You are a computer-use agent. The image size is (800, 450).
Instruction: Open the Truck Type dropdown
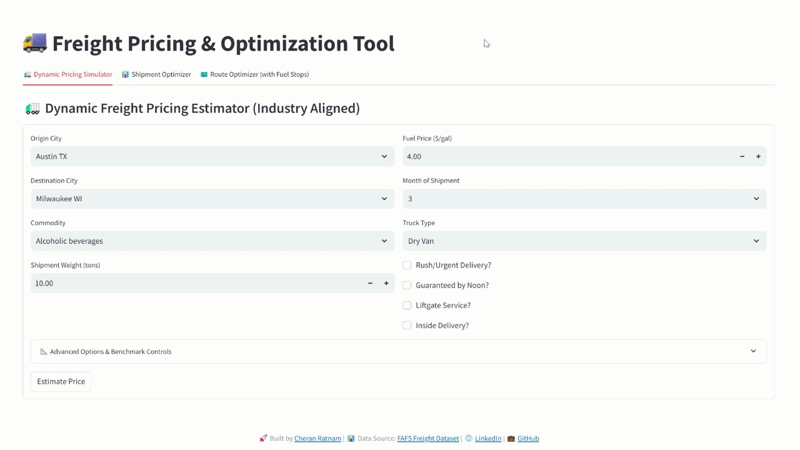[584, 241]
